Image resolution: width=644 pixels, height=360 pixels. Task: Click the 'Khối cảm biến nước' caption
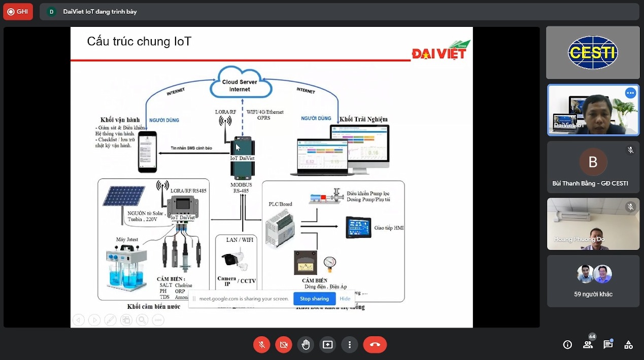pyautogui.click(x=154, y=306)
